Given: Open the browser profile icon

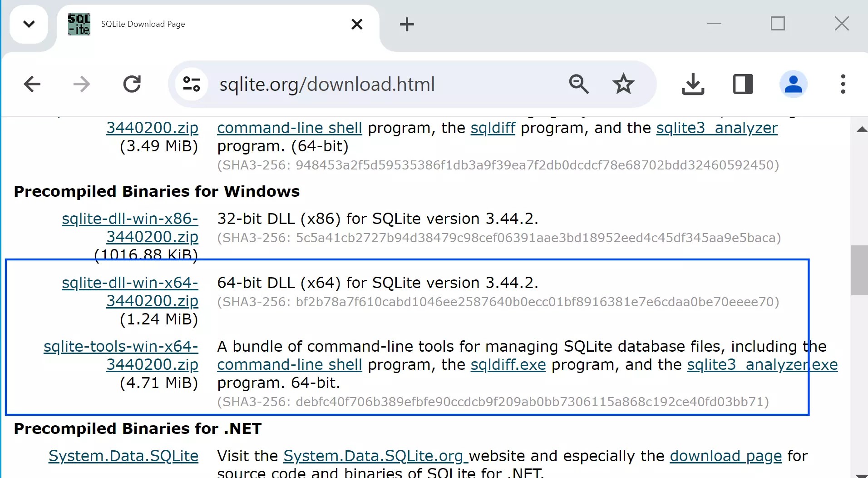Looking at the screenshot, I should tap(794, 84).
